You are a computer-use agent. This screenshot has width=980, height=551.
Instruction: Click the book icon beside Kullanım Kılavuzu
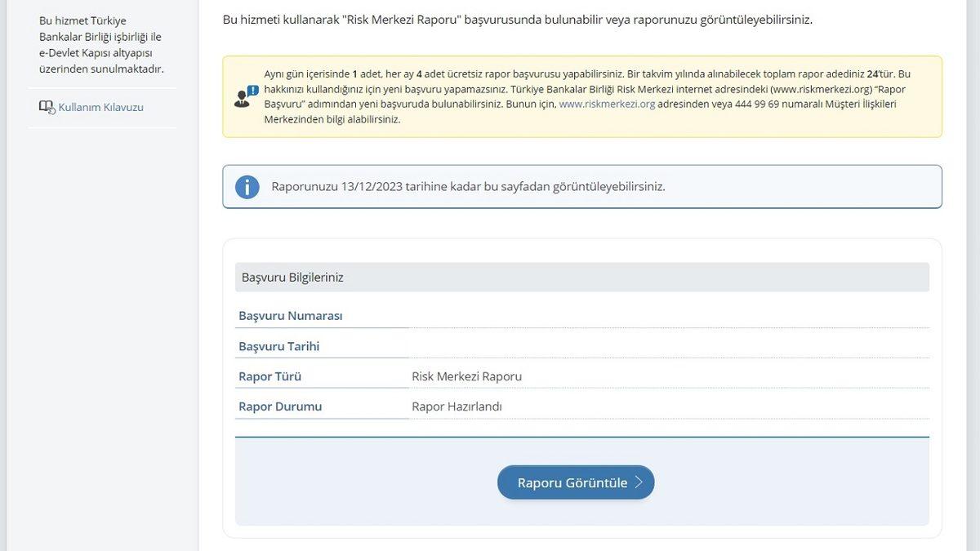[45, 105]
